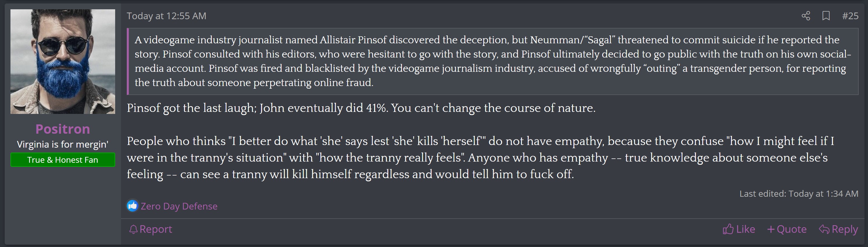This screenshot has height=247, width=868.
Task: Click the blue thumbs-up reaction badge
Action: coord(132,206)
